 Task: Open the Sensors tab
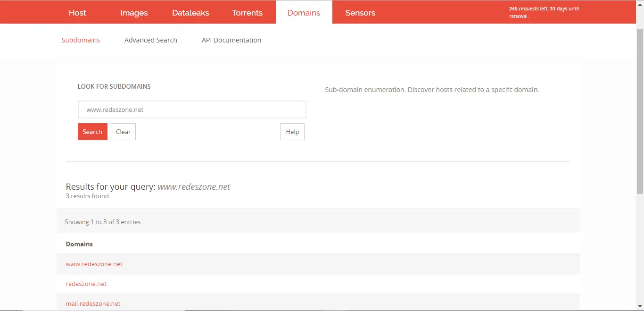point(360,13)
